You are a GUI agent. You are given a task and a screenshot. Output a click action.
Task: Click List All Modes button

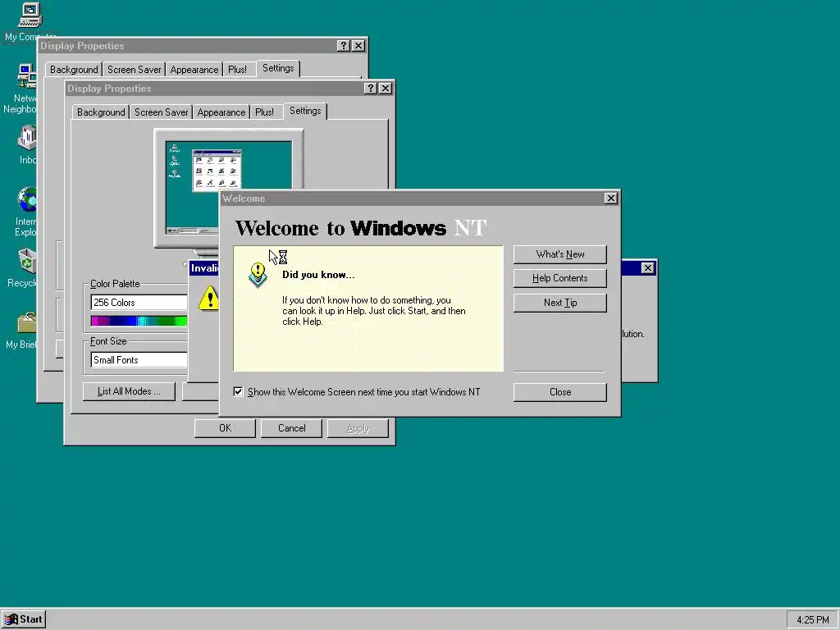tap(129, 391)
